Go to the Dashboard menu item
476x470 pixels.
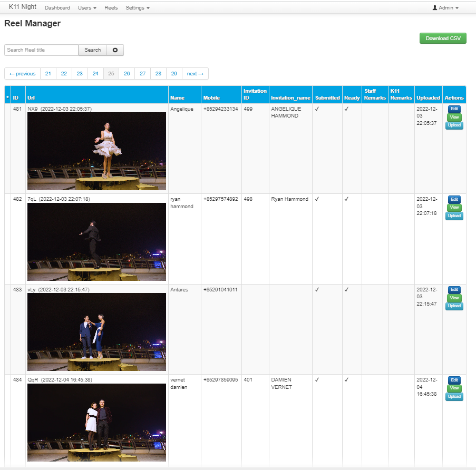pyautogui.click(x=57, y=7)
